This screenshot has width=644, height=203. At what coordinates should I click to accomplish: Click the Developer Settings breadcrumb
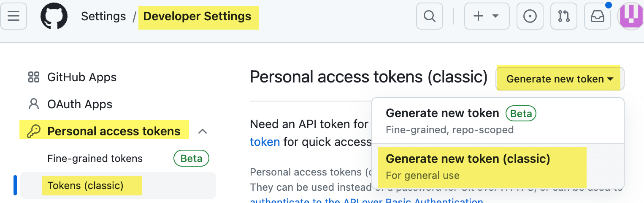pos(197,16)
